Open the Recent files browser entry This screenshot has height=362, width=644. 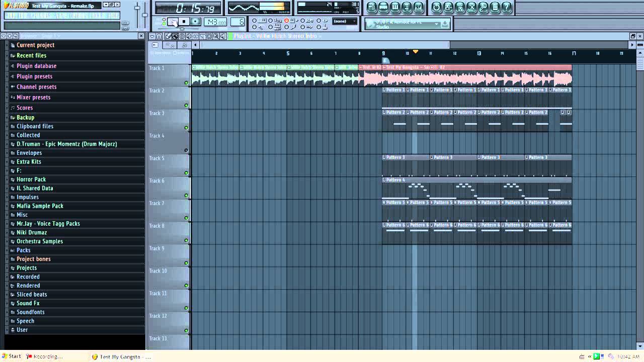(31, 56)
